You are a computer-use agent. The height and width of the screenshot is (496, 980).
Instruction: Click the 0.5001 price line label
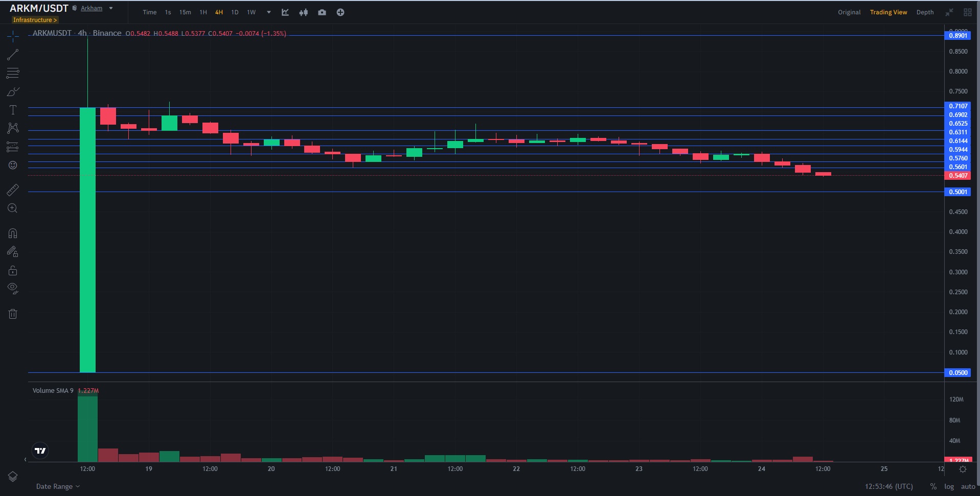(x=958, y=192)
